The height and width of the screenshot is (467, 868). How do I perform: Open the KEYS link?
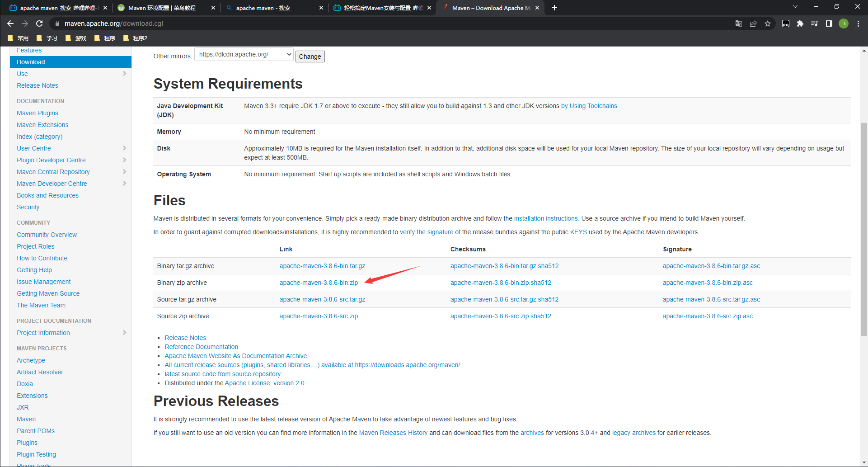578,232
